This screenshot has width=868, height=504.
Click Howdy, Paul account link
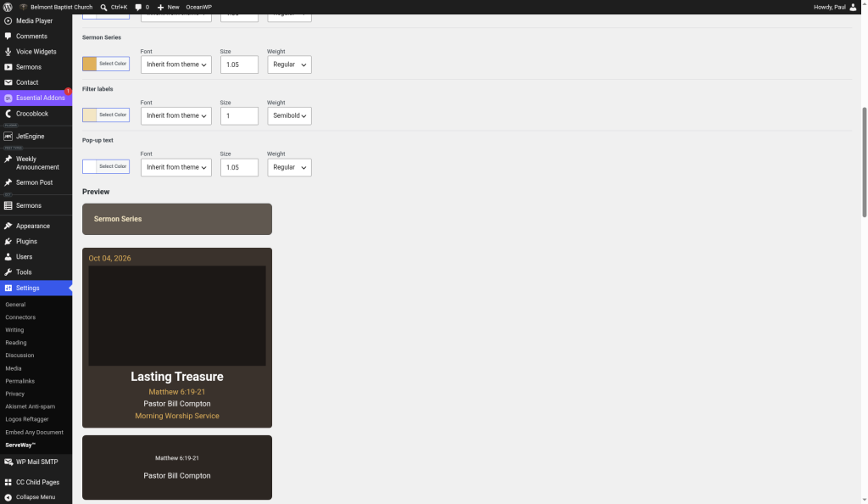coord(829,7)
